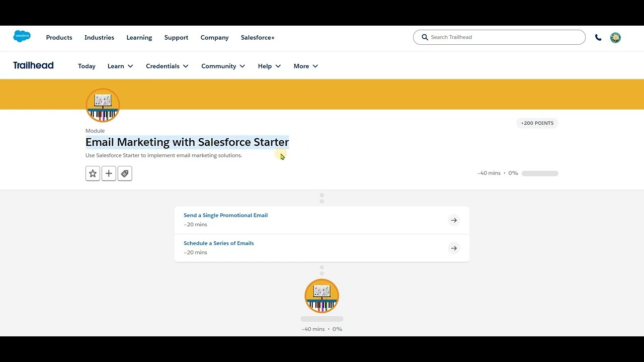Image resolution: width=644 pixels, height=362 pixels.
Task: Favorite this module with star icon
Action: 93,173
